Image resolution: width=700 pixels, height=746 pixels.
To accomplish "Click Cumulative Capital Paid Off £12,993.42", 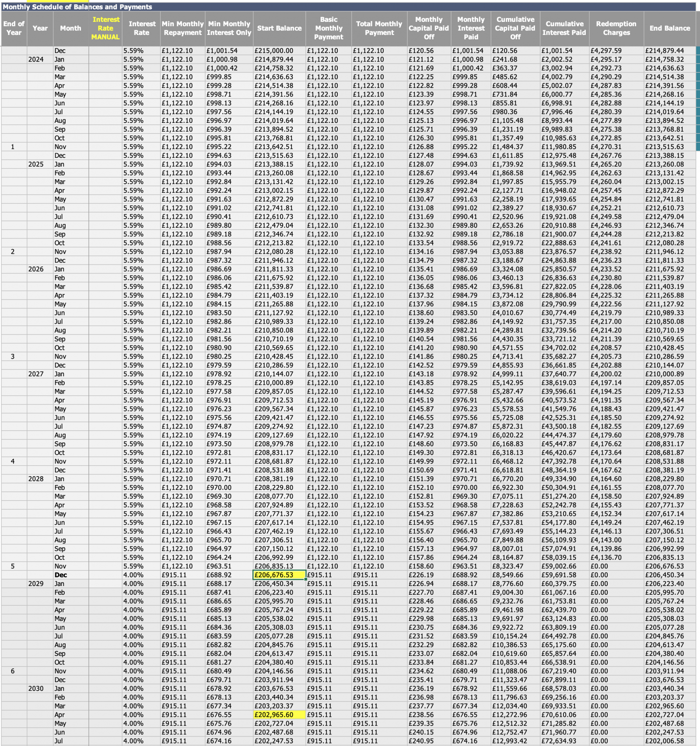I will pos(515,741).
